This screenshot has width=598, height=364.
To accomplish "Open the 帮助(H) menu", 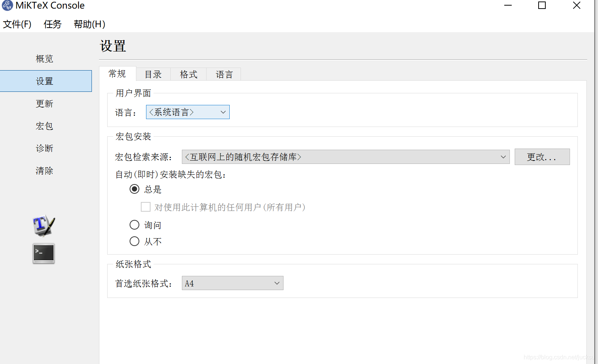I will [x=90, y=24].
